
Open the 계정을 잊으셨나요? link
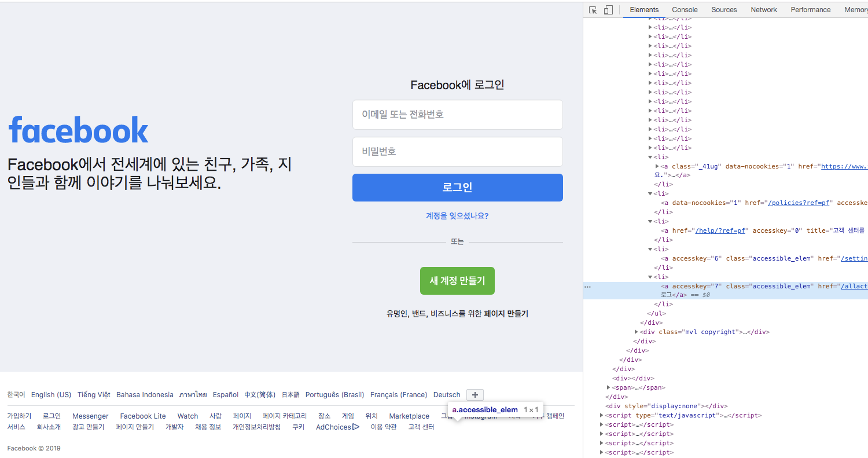click(457, 215)
